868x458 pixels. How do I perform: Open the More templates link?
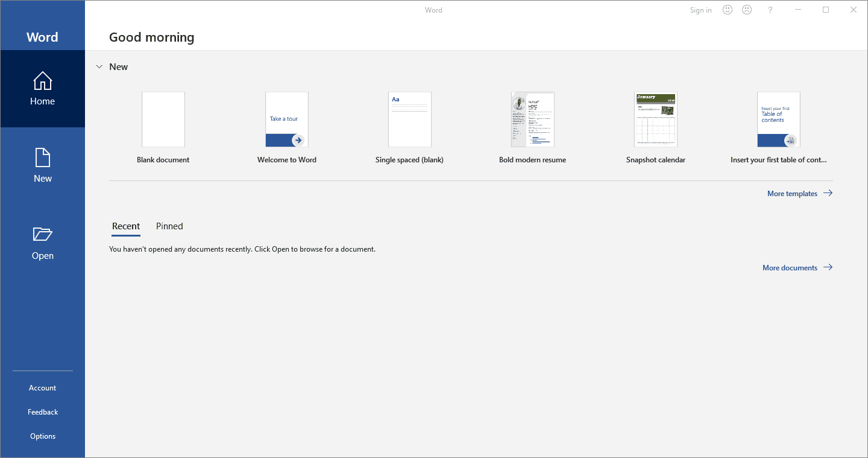(792, 194)
